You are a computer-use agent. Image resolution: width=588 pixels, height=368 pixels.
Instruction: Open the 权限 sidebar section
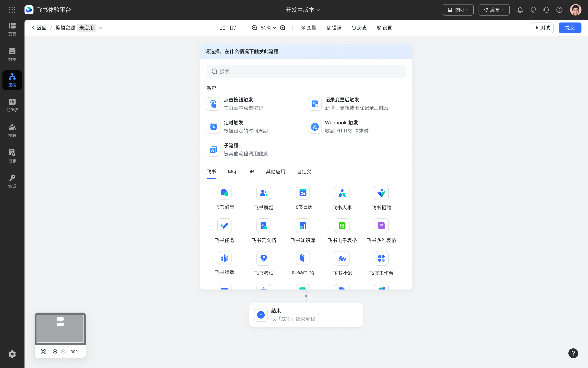pyautogui.click(x=12, y=131)
